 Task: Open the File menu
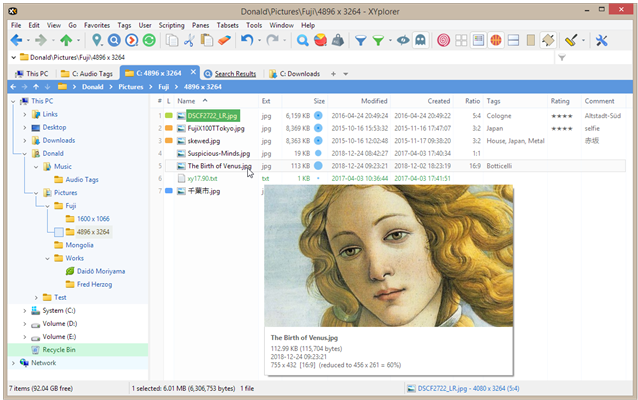pyautogui.click(x=16, y=25)
